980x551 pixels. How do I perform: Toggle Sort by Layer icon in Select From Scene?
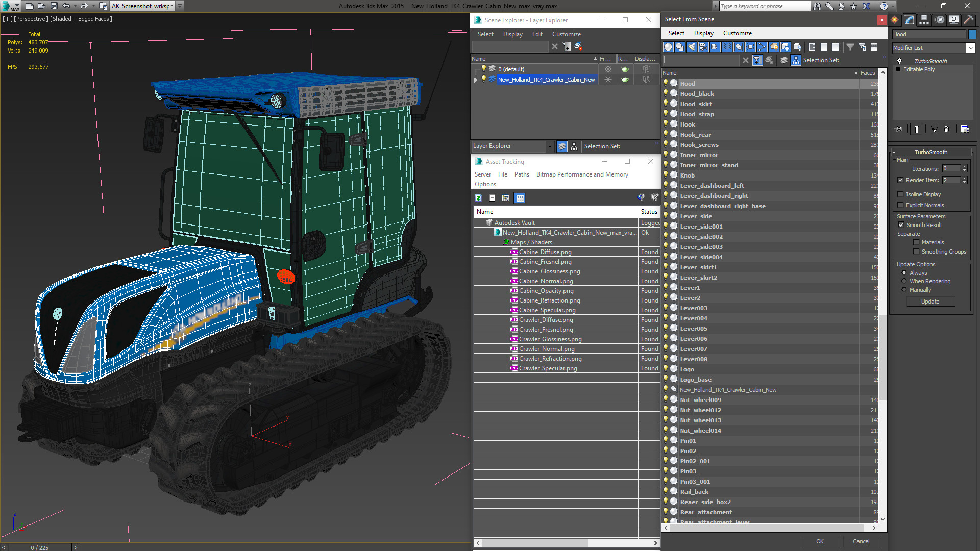pos(784,60)
